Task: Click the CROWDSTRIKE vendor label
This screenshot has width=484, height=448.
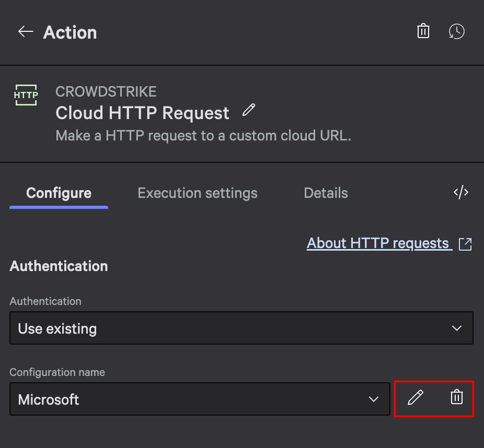Action: [106, 91]
